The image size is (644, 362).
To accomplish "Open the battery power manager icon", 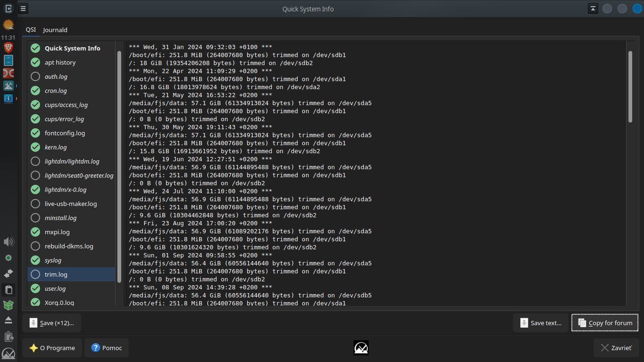I will (x=8, y=336).
